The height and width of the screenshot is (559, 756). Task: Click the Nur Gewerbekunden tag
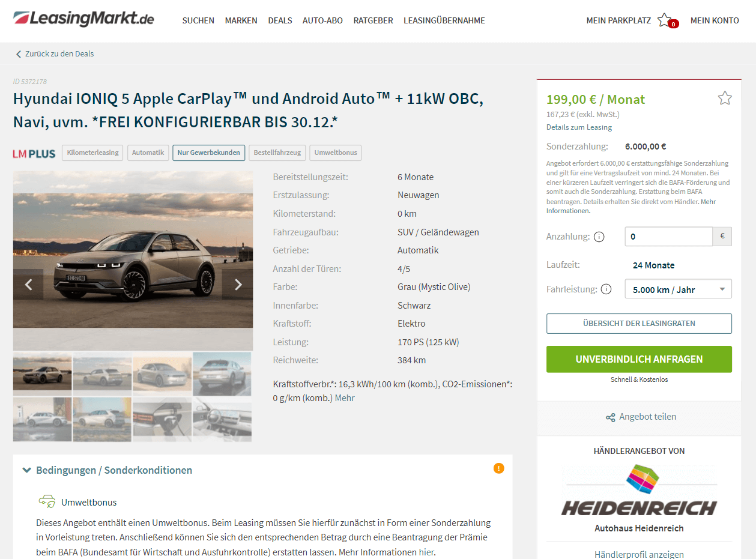click(208, 153)
